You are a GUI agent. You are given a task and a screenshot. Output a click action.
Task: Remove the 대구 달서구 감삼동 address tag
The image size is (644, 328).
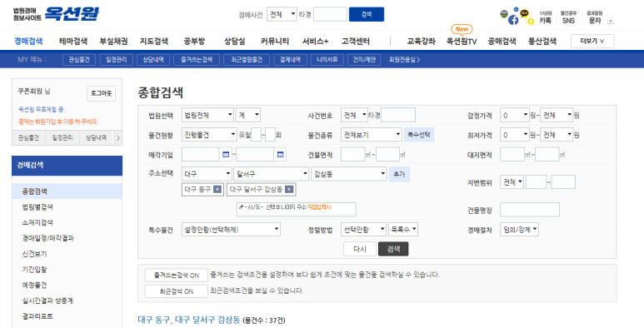289,189
